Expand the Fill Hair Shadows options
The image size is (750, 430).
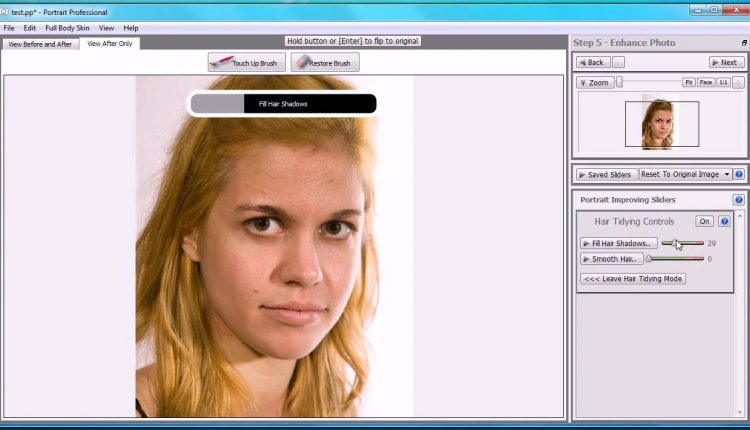618,243
